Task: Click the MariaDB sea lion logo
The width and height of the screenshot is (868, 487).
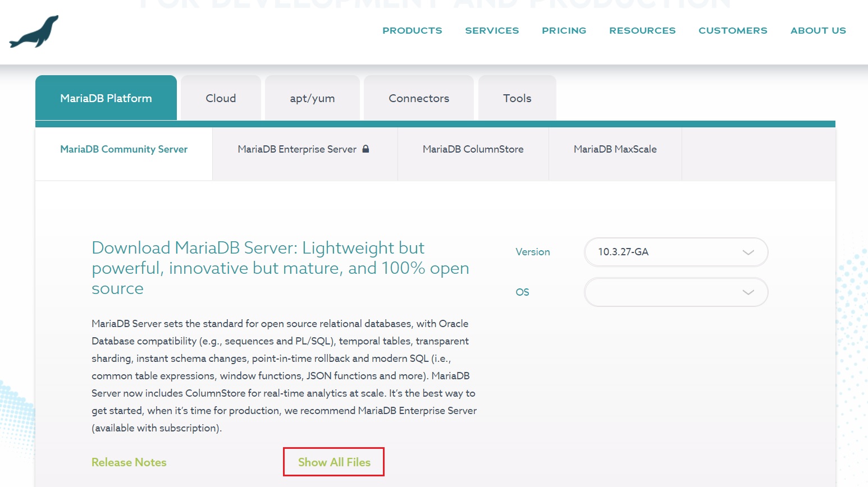Action: click(34, 31)
